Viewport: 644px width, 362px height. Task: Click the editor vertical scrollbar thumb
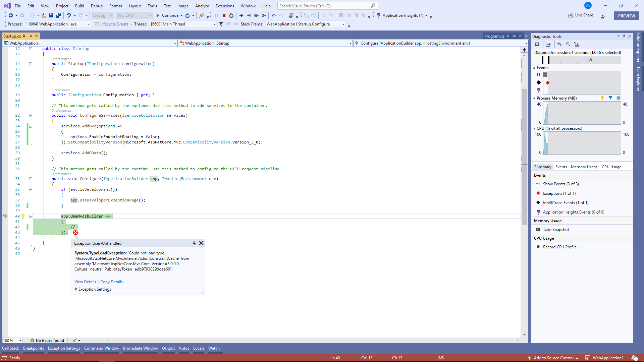(x=524, y=157)
